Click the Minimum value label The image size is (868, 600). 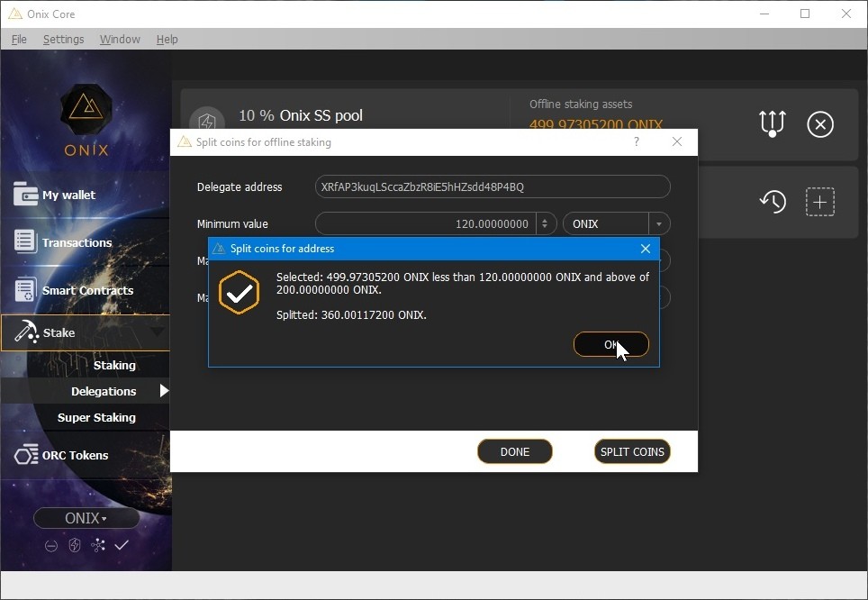pos(232,223)
